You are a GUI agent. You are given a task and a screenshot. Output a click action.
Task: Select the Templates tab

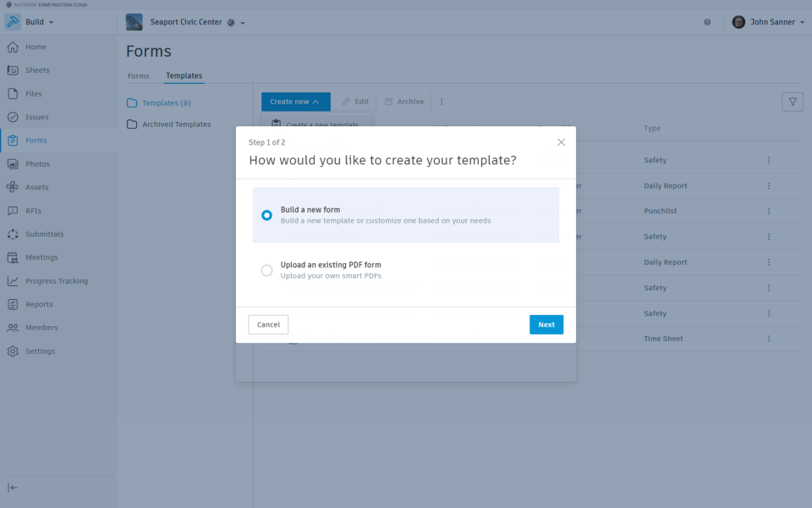184,75
